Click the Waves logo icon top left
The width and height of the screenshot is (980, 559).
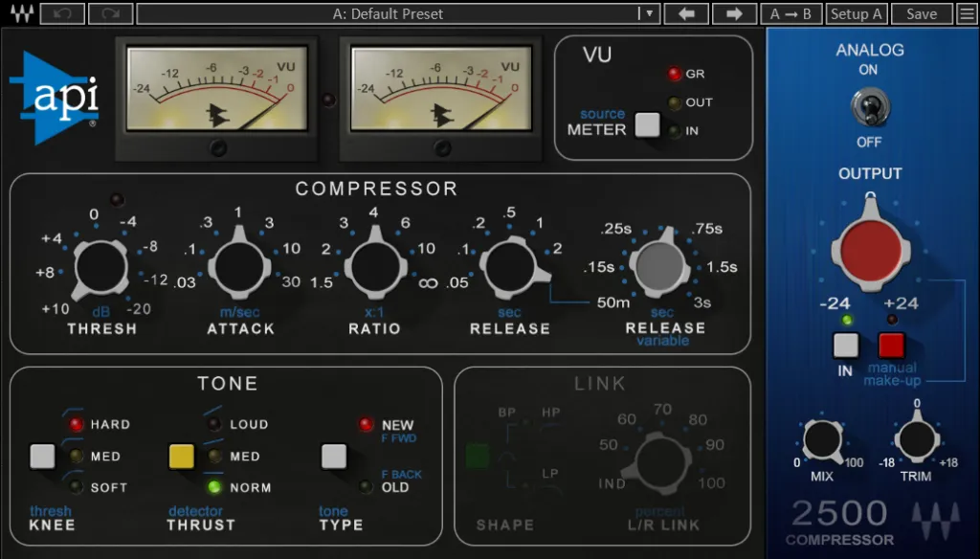tap(24, 13)
